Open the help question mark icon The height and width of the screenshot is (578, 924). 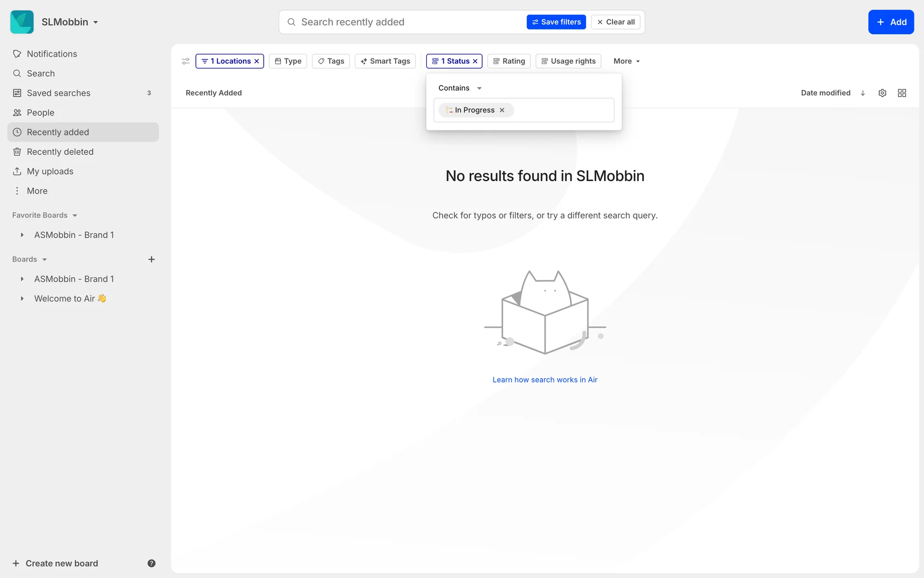tap(151, 563)
